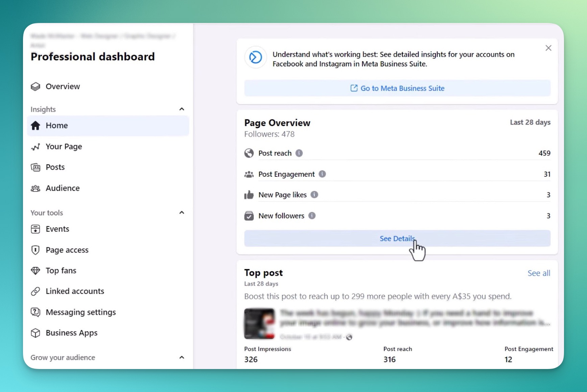This screenshot has height=392, width=587.
Task: Click the Business Apps cube icon
Action: tap(36, 333)
